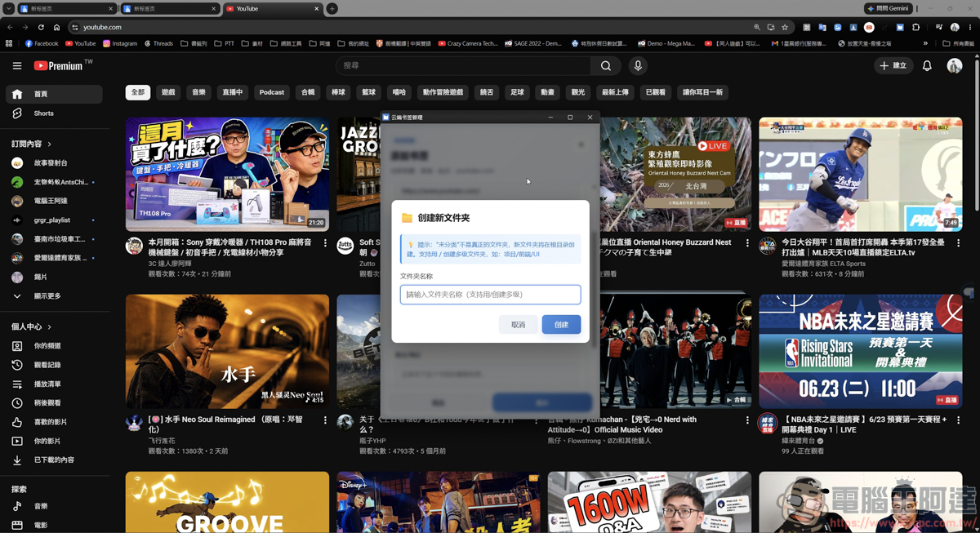Open the PTT bookmark folder

click(224, 43)
